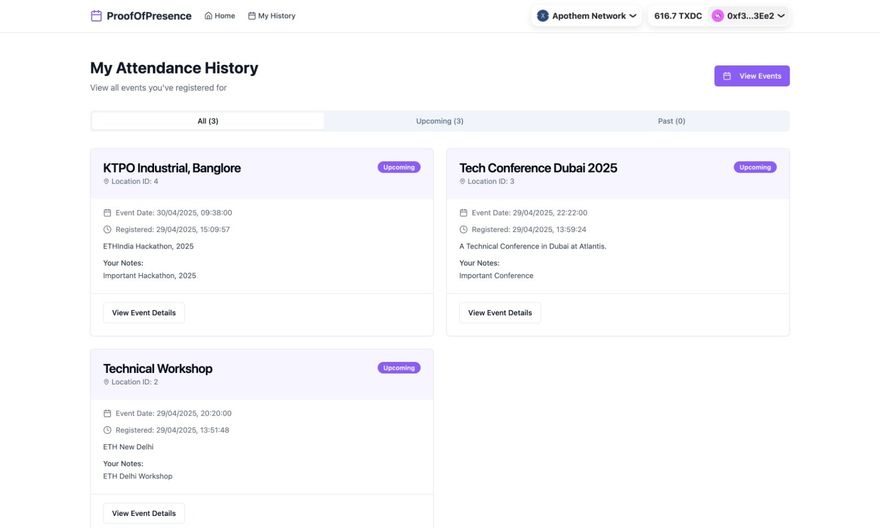Click calendar icon in View Events button
This screenshot has width=880, height=528.
pos(727,76)
